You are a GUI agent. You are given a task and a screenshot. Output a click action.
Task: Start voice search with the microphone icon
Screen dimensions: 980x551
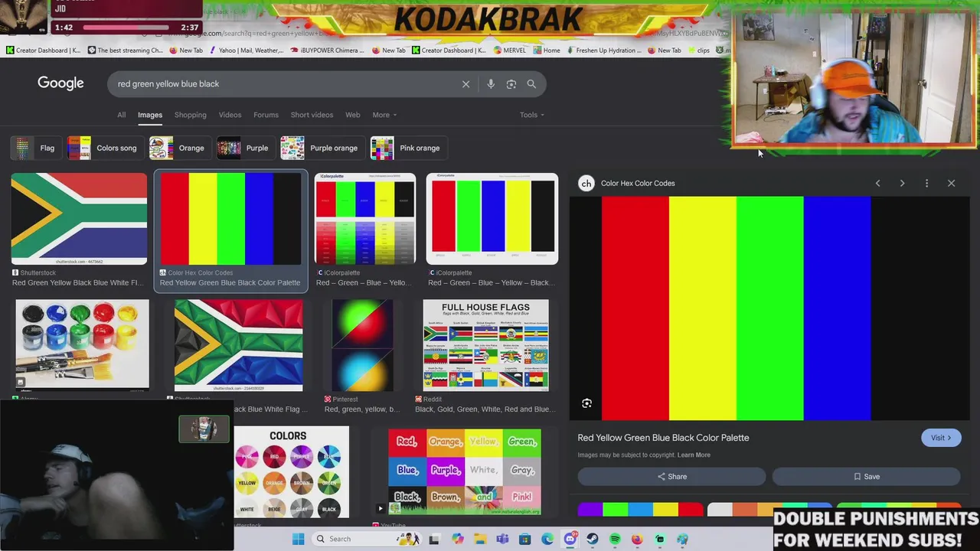tap(491, 84)
